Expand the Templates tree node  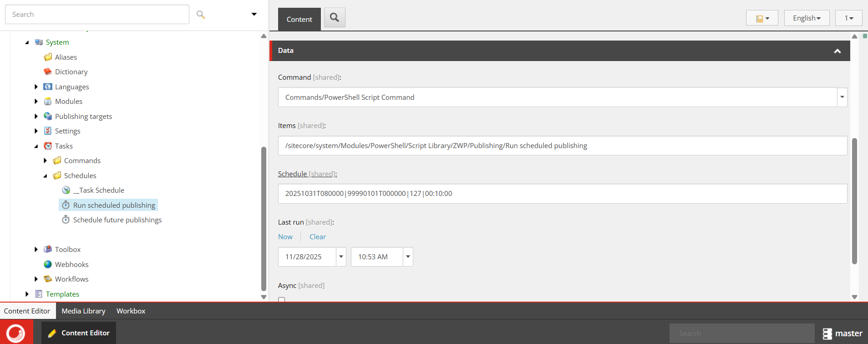point(27,294)
